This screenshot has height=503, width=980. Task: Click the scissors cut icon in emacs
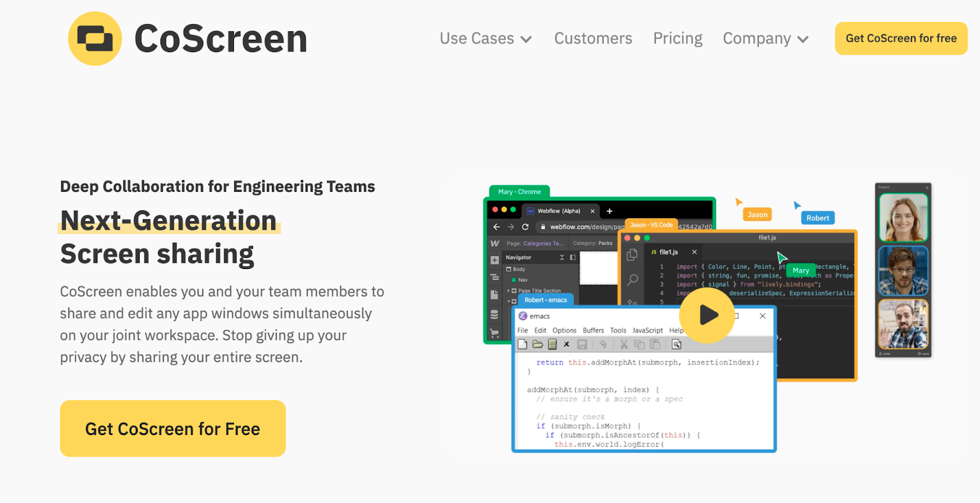pos(624,344)
